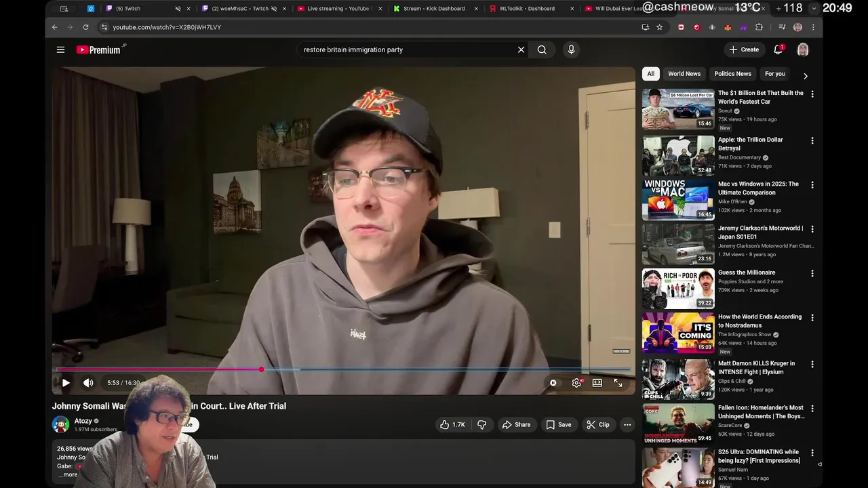
Task: Open options for the Nostradamus video
Action: pyautogui.click(x=812, y=318)
